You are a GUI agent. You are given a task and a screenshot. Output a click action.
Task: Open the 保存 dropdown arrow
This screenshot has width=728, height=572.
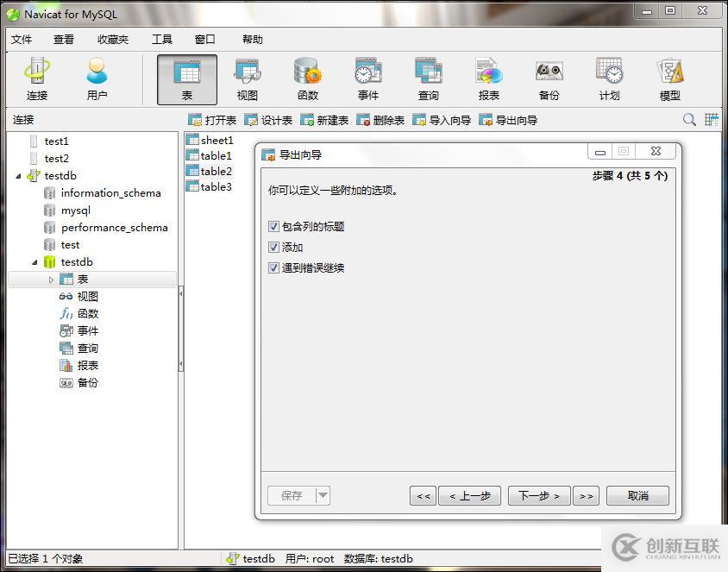[323, 495]
